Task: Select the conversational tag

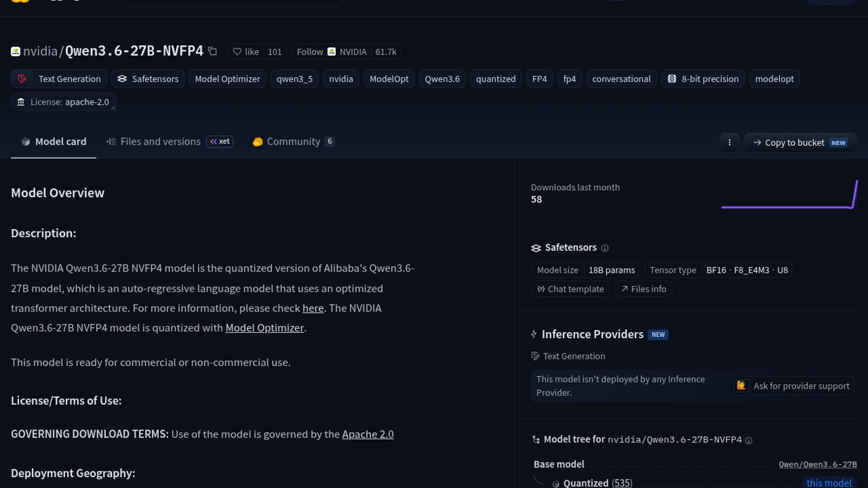Action: [621, 79]
